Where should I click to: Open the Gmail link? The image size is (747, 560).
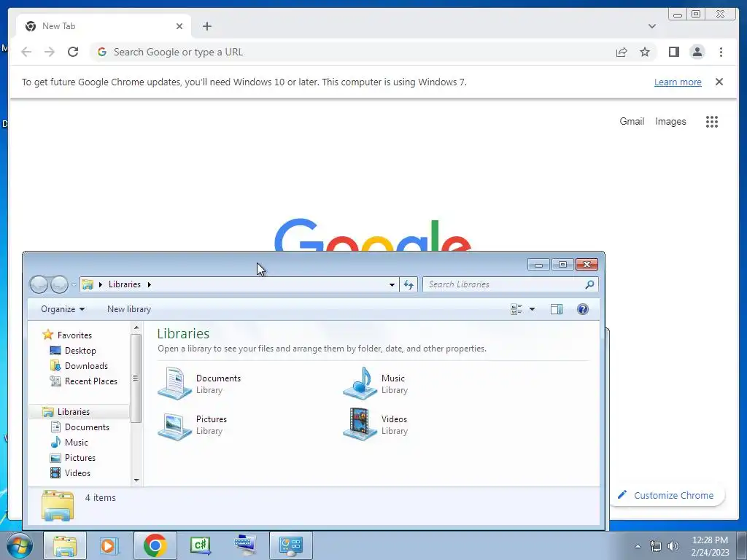click(x=632, y=122)
